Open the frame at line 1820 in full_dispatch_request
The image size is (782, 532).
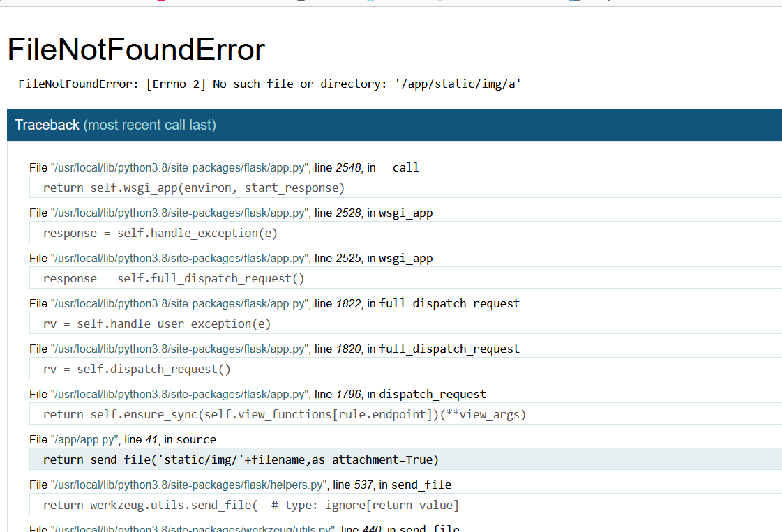coord(274,349)
